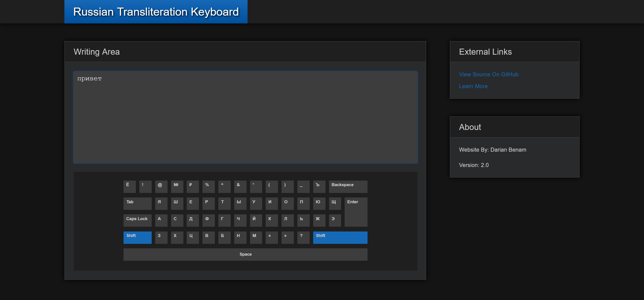Viewport: 644px width, 300px height.
Task: Toggle the right Shift key
Action: pyautogui.click(x=340, y=237)
